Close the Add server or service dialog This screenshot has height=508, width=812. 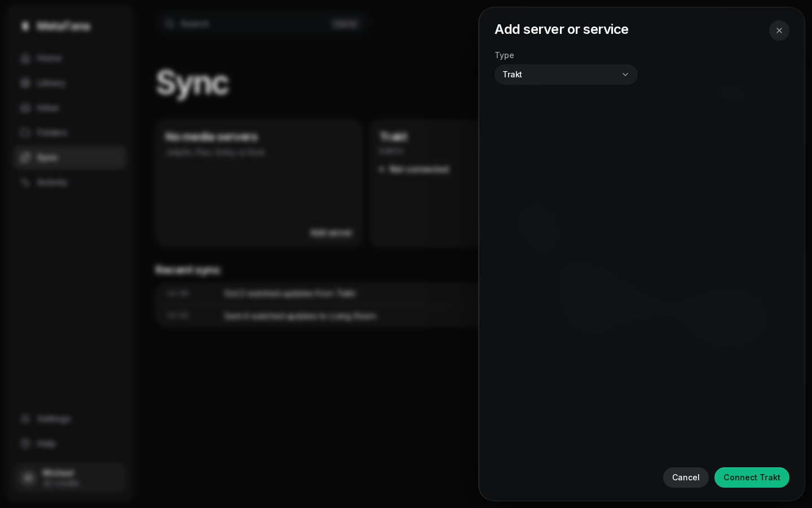(x=779, y=30)
